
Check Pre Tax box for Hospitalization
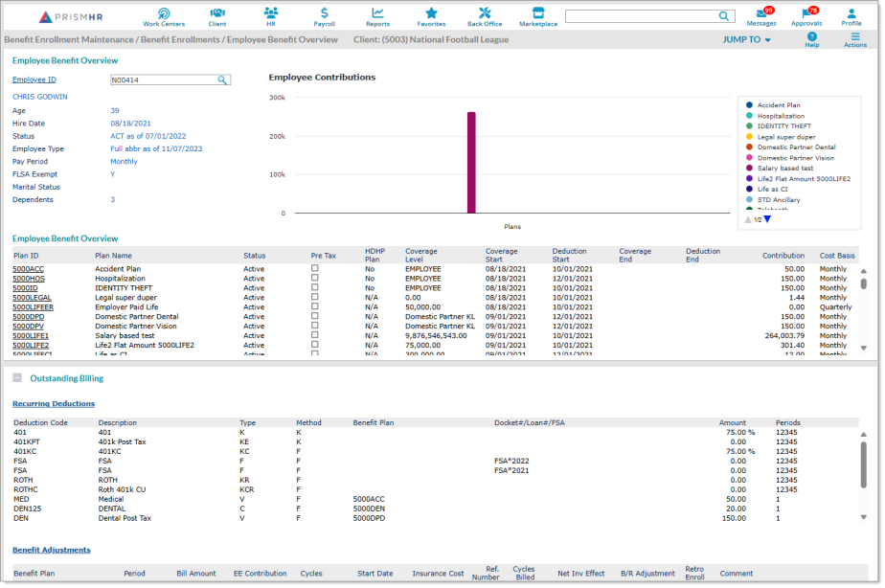tap(314, 279)
